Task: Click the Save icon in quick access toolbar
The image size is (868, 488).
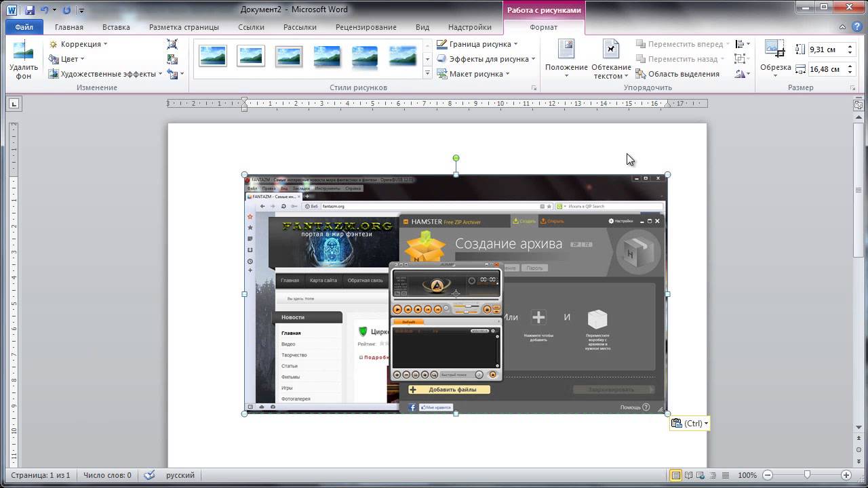Action: click(30, 10)
